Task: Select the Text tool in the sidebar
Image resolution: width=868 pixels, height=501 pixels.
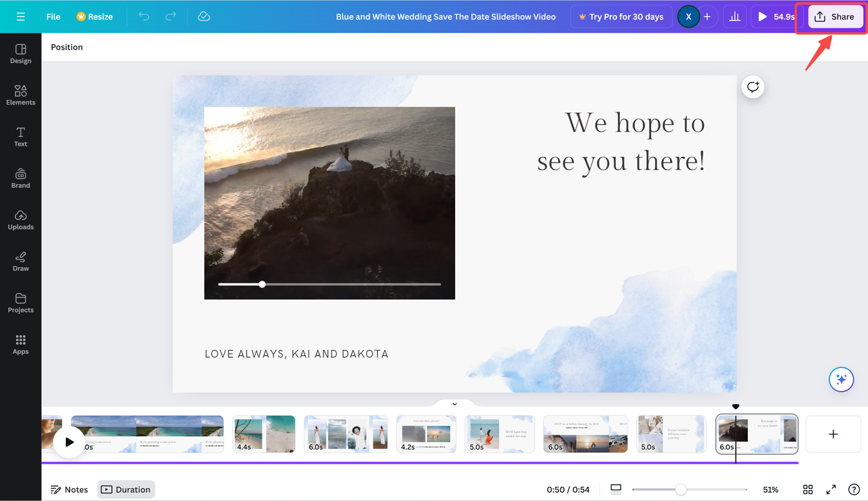Action: [20, 136]
